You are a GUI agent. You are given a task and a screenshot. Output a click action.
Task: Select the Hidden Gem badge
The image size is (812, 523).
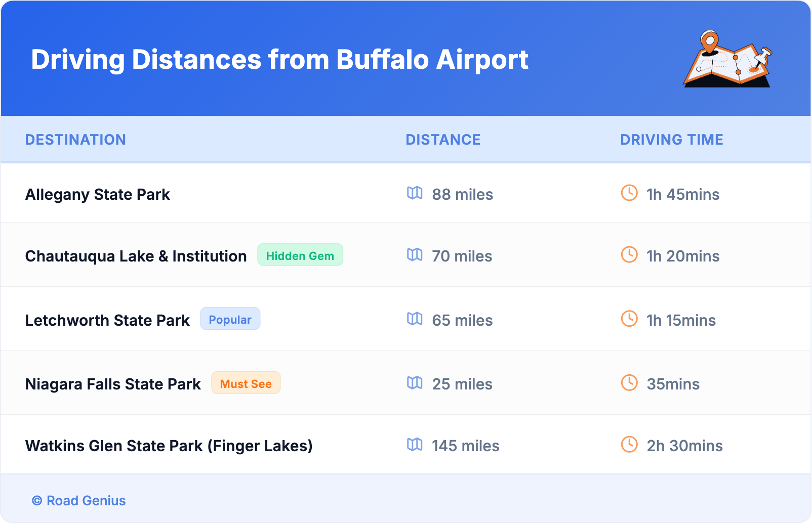tap(300, 255)
